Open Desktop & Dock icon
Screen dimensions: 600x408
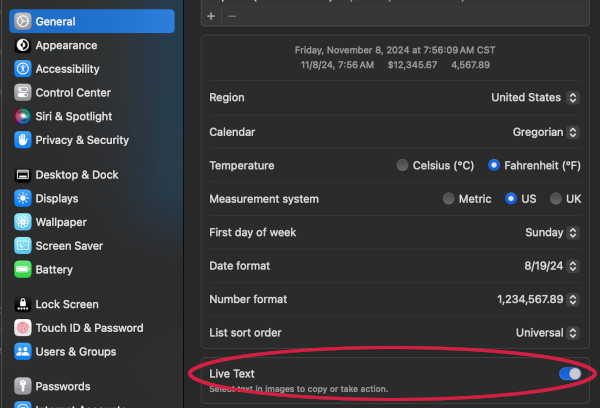pos(22,175)
